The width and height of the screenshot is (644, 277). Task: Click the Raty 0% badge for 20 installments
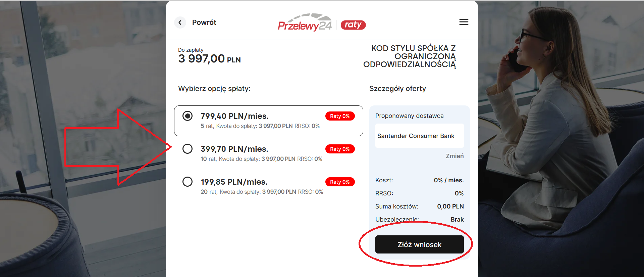click(x=340, y=182)
